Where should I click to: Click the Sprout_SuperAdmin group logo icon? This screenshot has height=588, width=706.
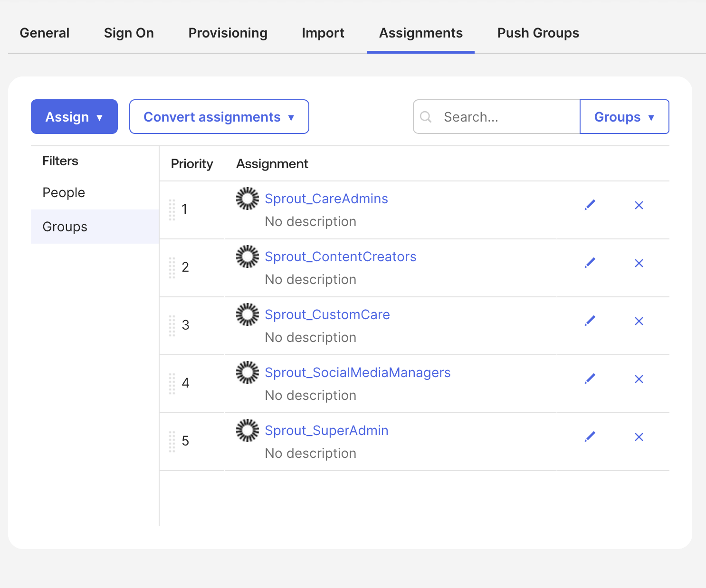click(248, 430)
